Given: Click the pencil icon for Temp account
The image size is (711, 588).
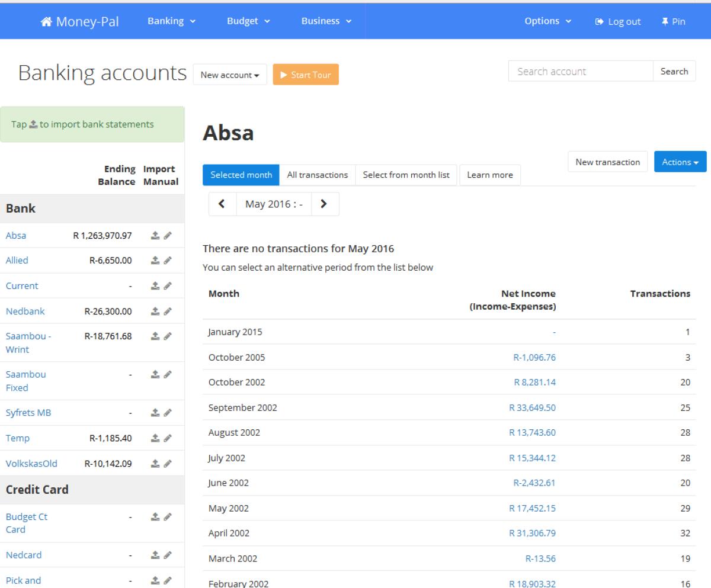Looking at the screenshot, I should pyautogui.click(x=168, y=439).
